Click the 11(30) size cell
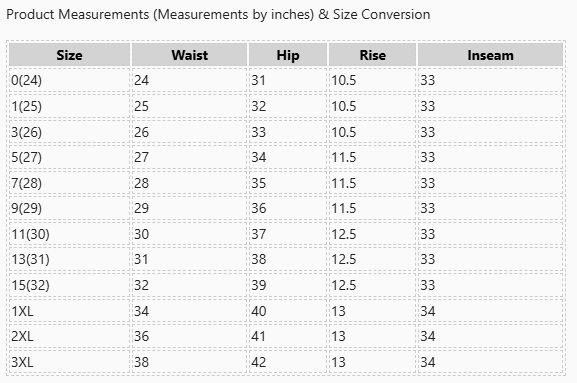This screenshot has width=577, height=383. (70, 234)
